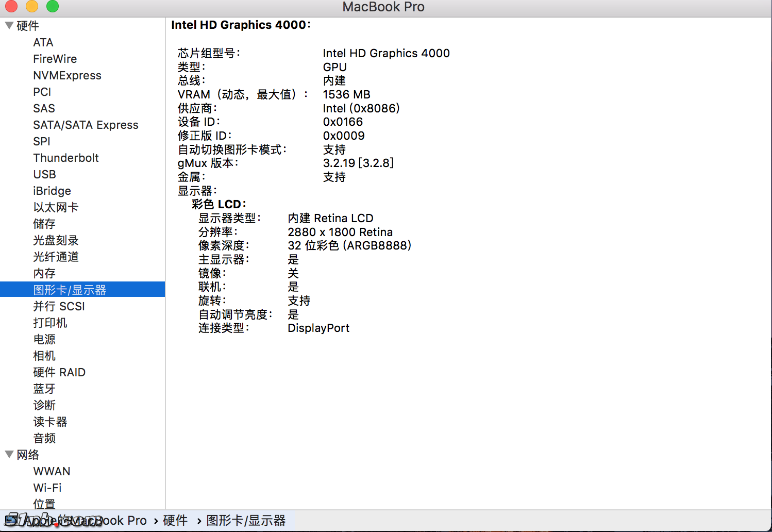Viewport: 772px width, 532px height.
Task: Open 蓝牙 Bluetooth details
Action: (44, 389)
